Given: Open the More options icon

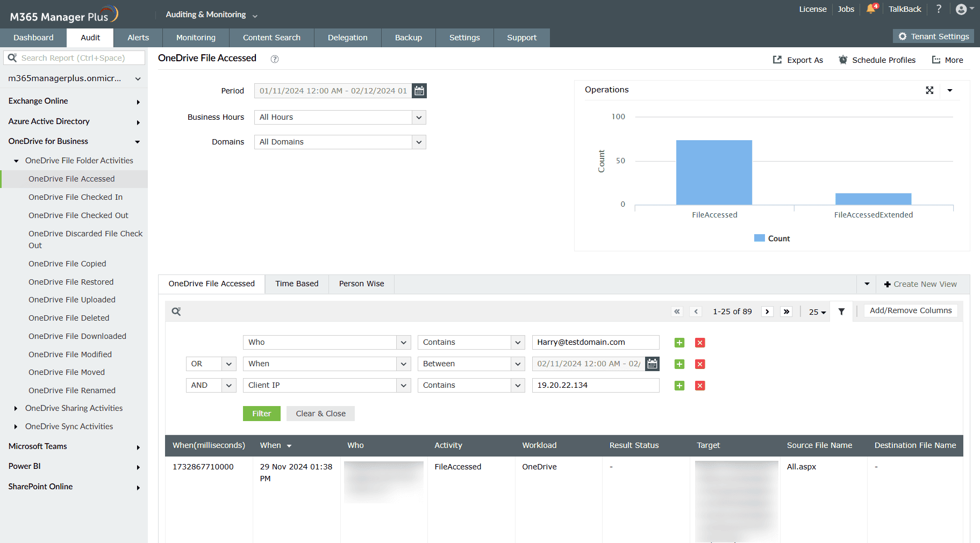Looking at the screenshot, I should click(936, 60).
